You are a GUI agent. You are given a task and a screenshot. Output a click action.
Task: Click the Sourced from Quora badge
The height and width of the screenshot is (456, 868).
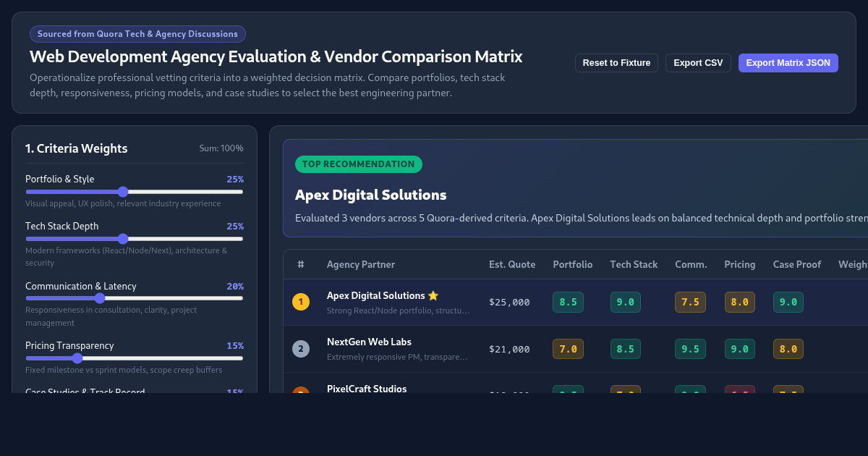pos(137,34)
